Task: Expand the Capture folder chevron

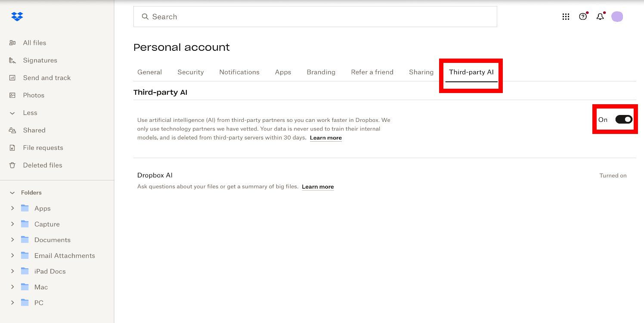Action: [12, 224]
